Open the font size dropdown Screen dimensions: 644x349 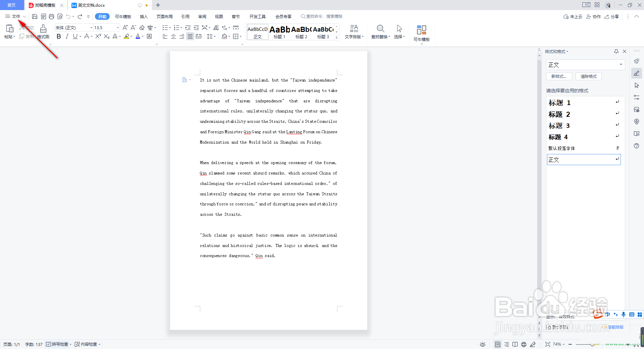118,28
